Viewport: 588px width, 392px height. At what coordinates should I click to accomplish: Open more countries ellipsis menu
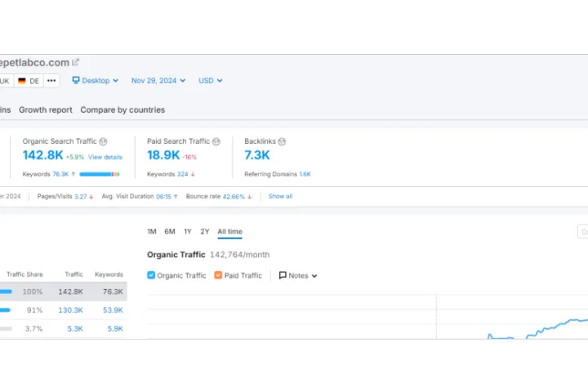tap(51, 81)
